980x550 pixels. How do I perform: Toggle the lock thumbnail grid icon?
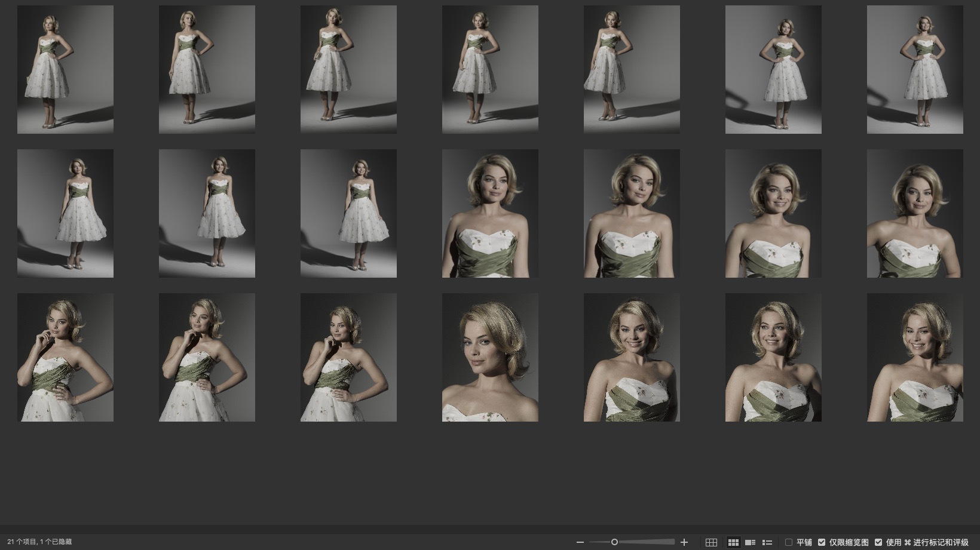[711, 542]
